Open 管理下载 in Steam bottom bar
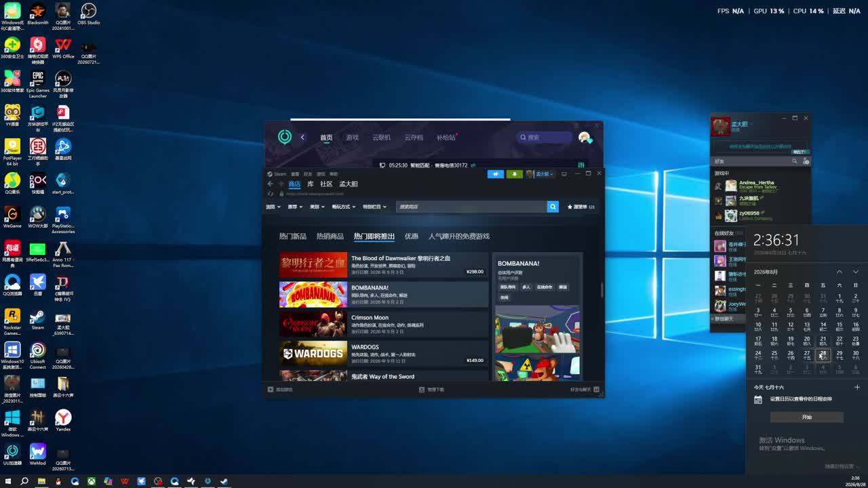This screenshot has width=868, height=488. [x=431, y=390]
